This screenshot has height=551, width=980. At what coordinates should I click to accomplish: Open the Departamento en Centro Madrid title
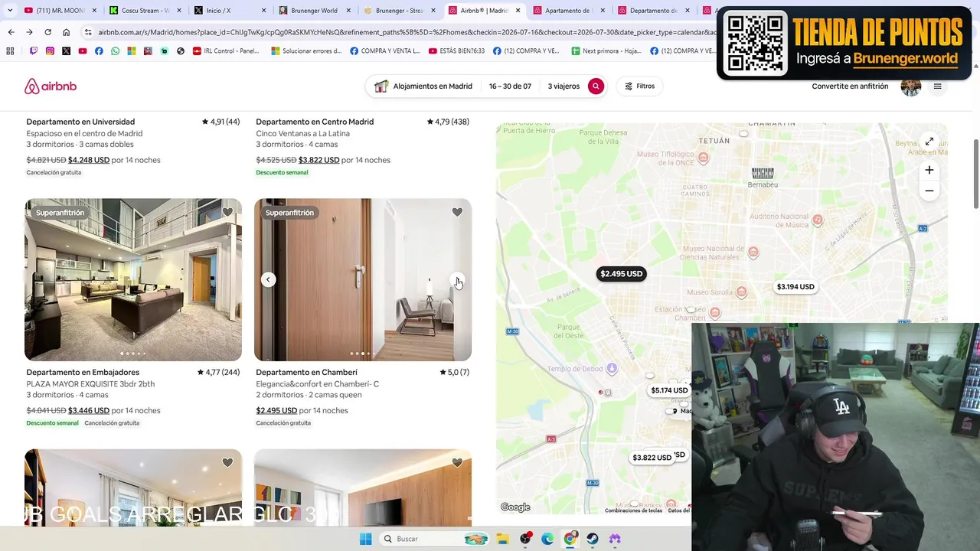click(x=315, y=122)
